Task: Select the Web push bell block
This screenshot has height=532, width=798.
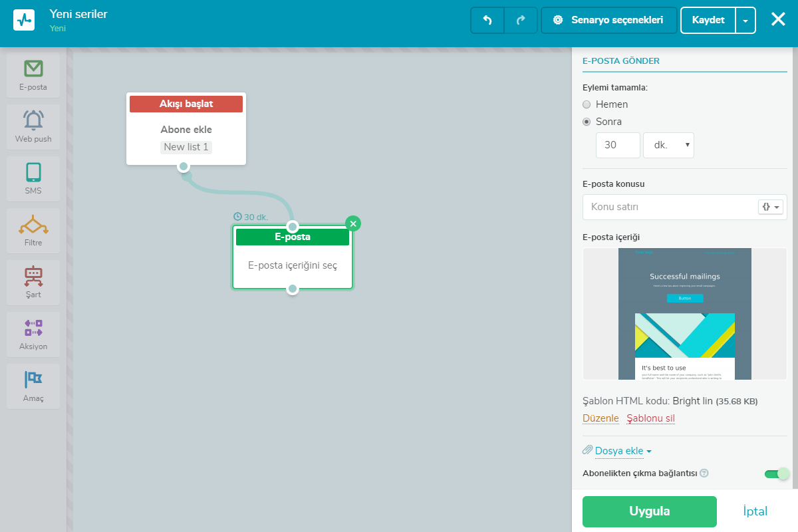Action: [x=33, y=128]
